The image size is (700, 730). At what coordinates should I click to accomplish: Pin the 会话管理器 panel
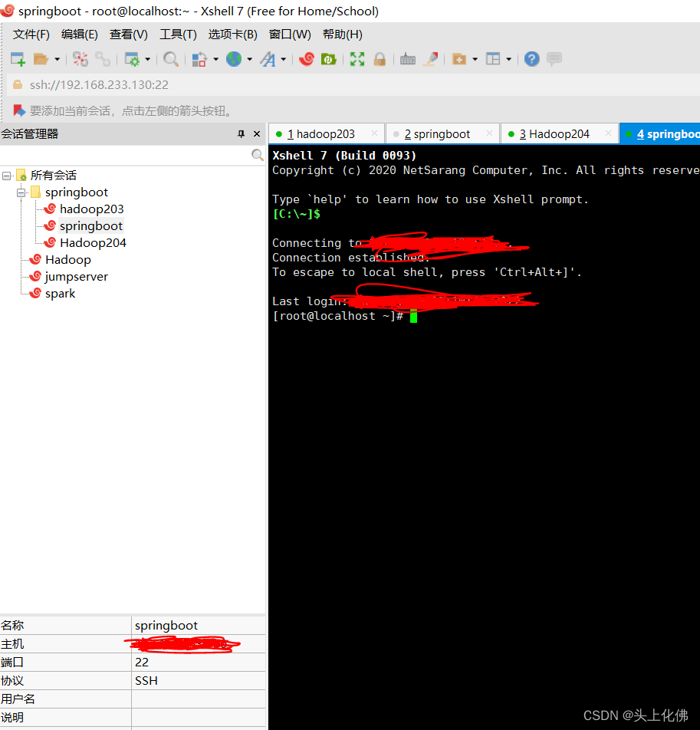(x=241, y=134)
